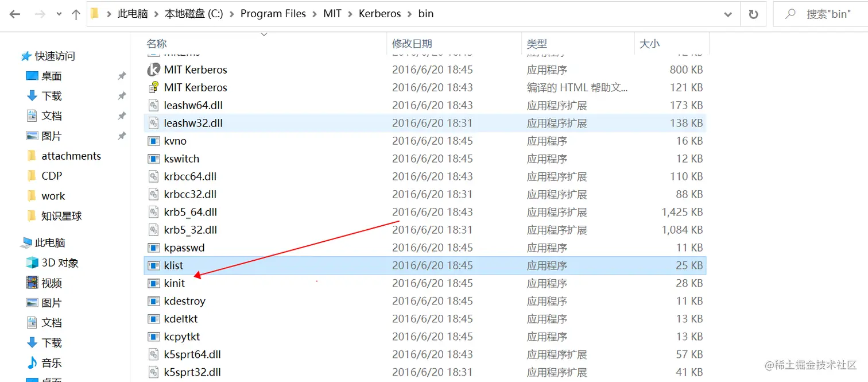This screenshot has width=868, height=382.
Task: Open pinned 文档 under quick access
Action: click(52, 116)
